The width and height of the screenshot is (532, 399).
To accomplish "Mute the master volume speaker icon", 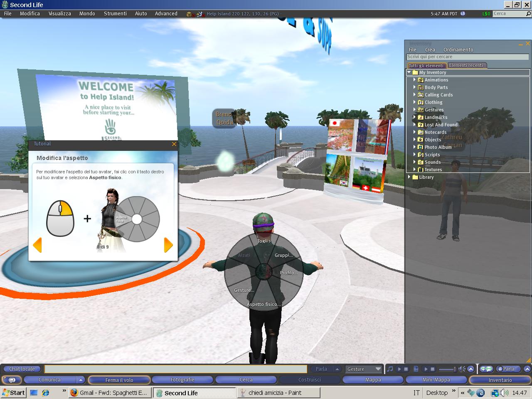I will point(462,369).
